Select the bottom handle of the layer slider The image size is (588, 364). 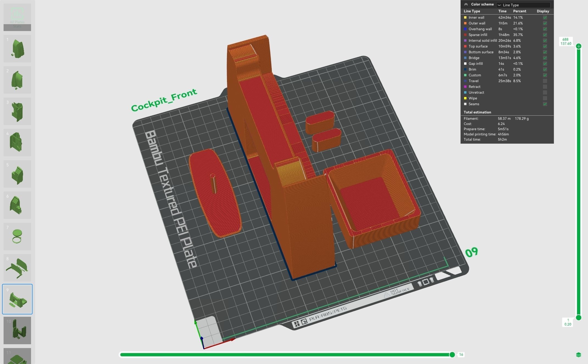click(x=579, y=318)
